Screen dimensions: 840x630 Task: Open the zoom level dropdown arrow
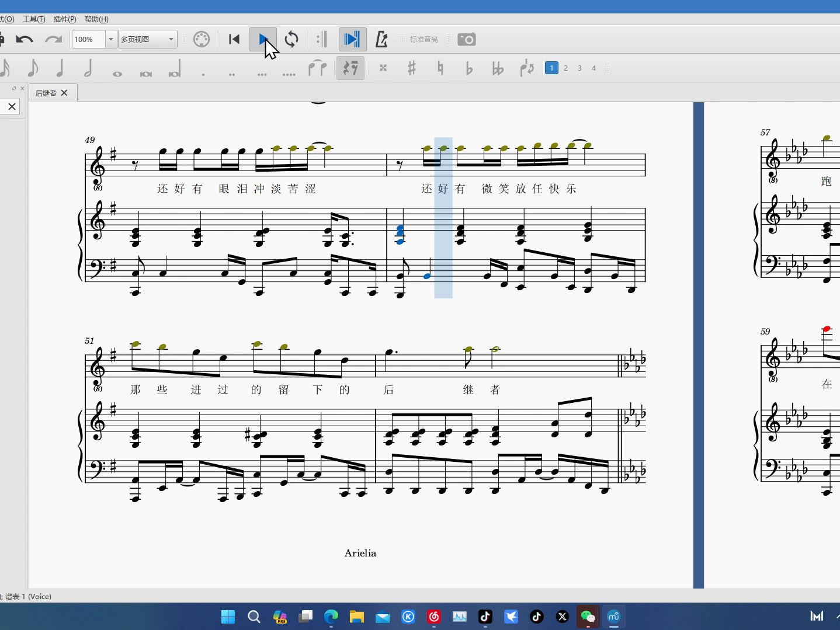[111, 39]
